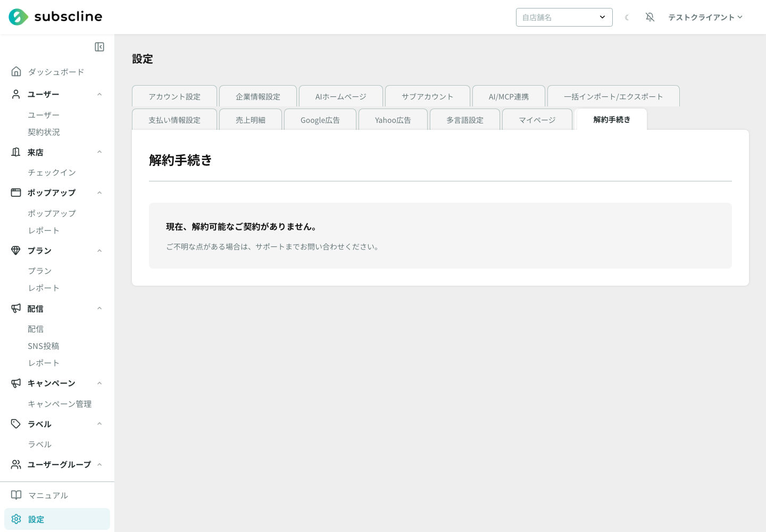Switch to マイページ tab
The width and height of the screenshot is (766, 532).
tap(537, 120)
